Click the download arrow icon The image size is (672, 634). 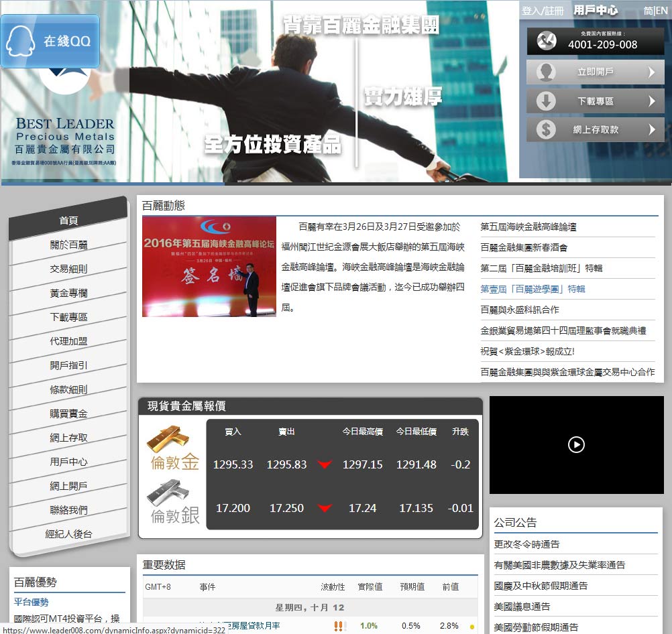click(546, 101)
